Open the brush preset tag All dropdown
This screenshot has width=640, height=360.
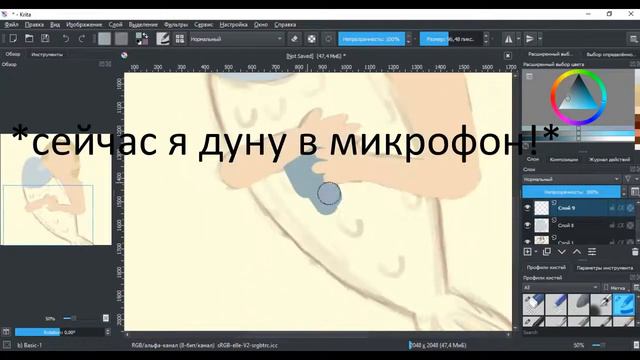tap(561, 287)
